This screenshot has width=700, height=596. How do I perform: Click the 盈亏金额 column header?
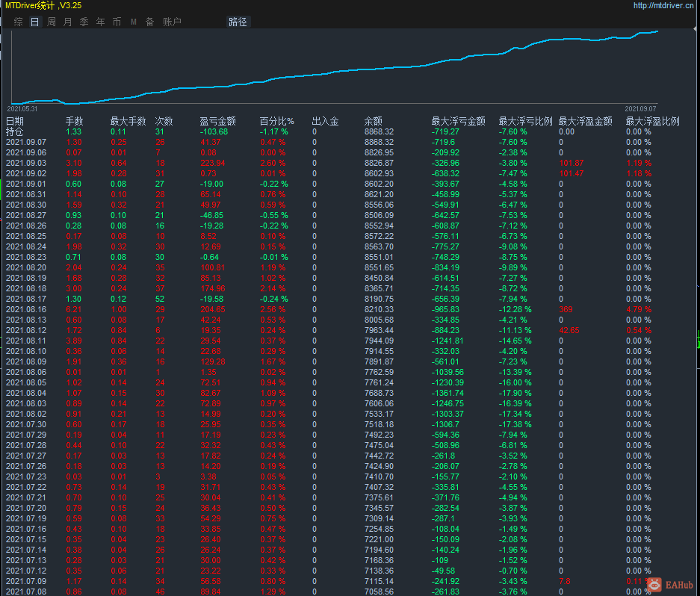[x=218, y=121]
